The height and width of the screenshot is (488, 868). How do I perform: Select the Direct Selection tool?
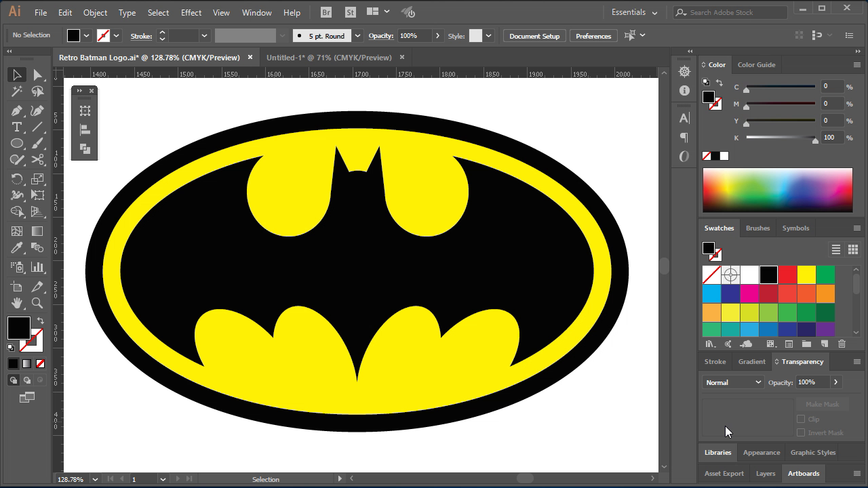pos(37,75)
